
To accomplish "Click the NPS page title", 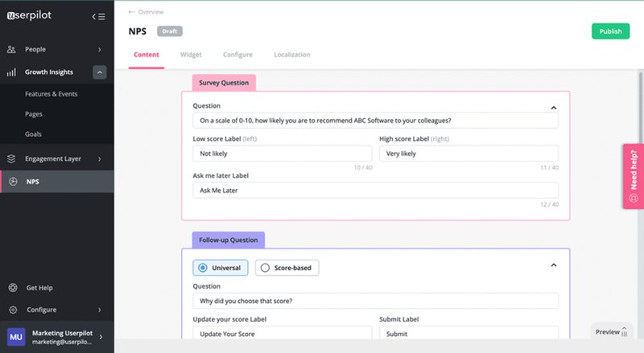I will [x=137, y=31].
